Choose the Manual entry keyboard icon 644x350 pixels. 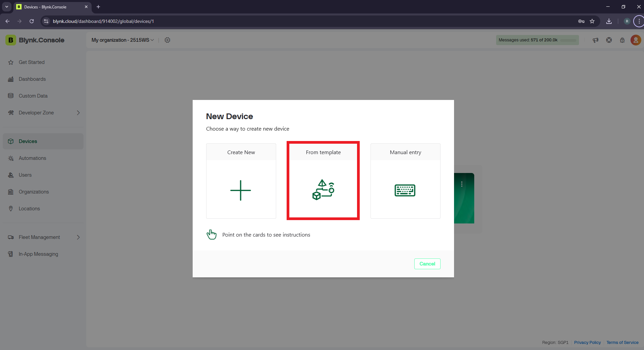click(405, 190)
